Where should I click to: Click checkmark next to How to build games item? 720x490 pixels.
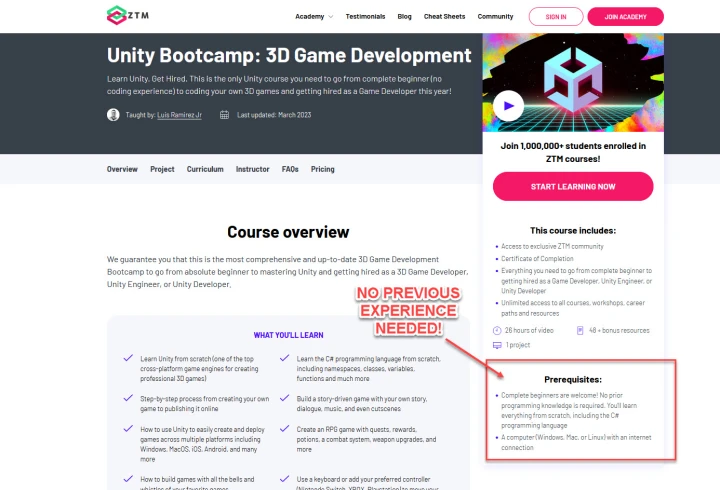tap(128, 479)
